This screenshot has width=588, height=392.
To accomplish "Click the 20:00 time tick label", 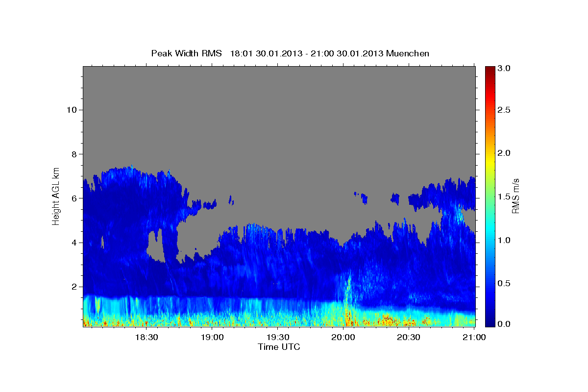I will (x=343, y=338).
